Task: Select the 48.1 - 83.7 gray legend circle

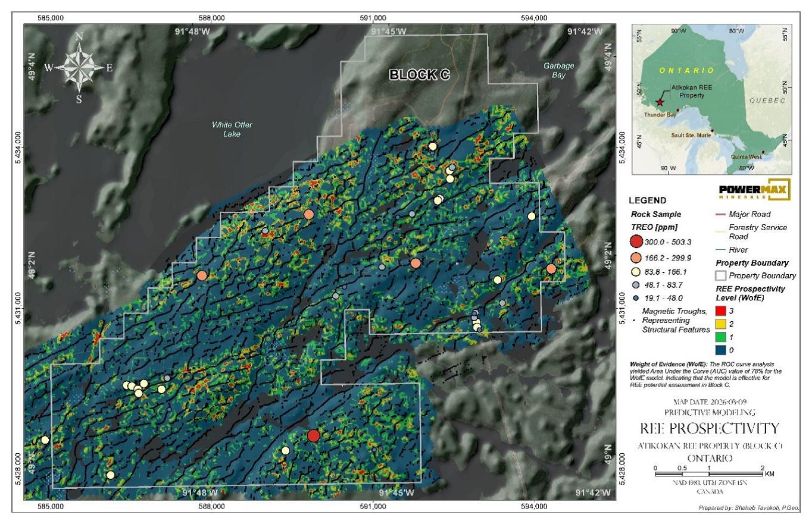Action: 636,285
